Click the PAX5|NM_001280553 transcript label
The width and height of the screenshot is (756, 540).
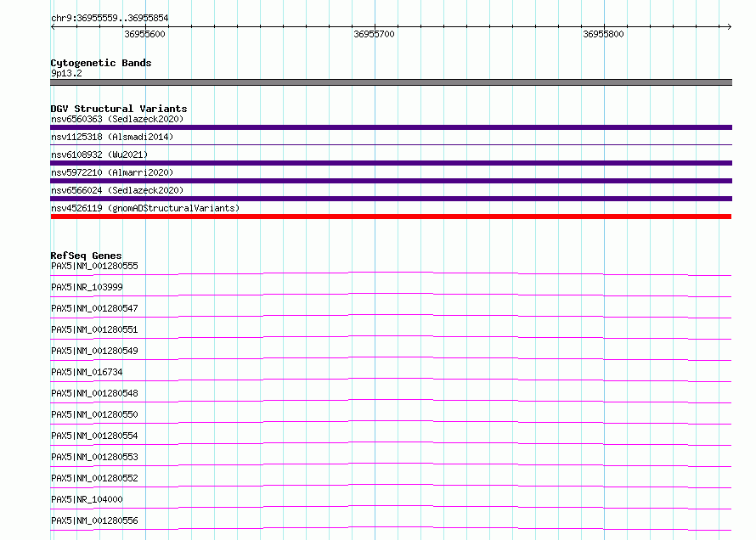pos(94,457)
